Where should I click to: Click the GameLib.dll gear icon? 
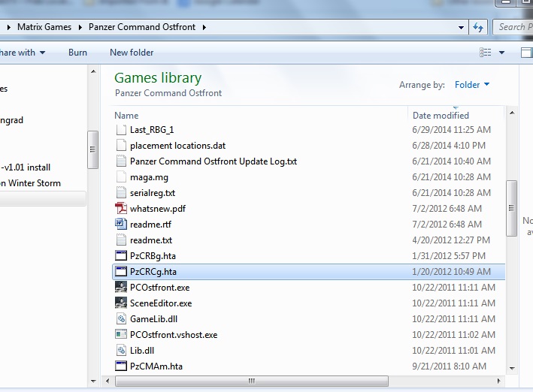click(121, 318)
